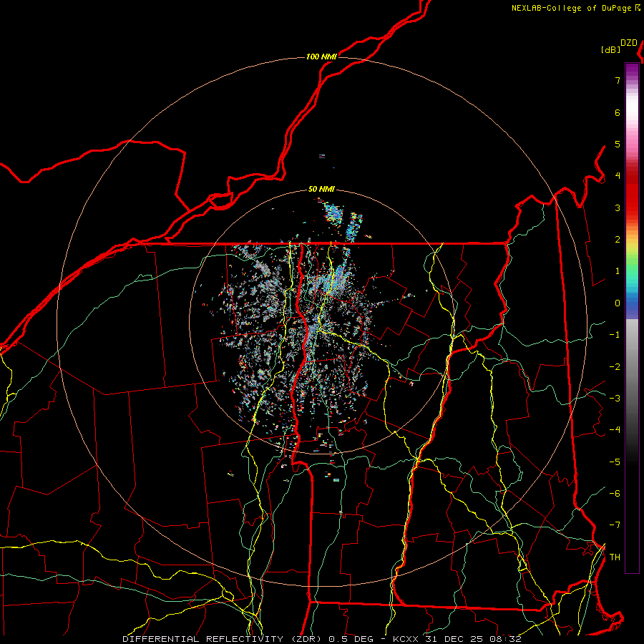Click the 1 dB value on color scale

coord(618,271)
